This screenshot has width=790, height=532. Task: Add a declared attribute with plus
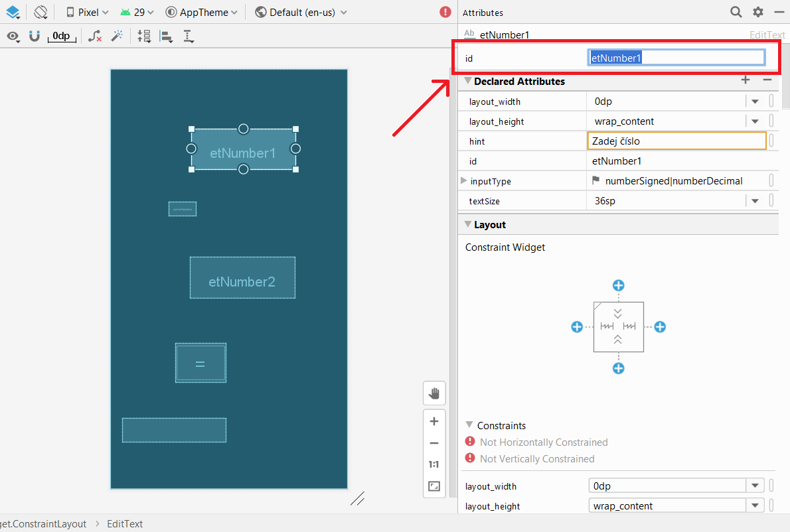tap(746, 80)
